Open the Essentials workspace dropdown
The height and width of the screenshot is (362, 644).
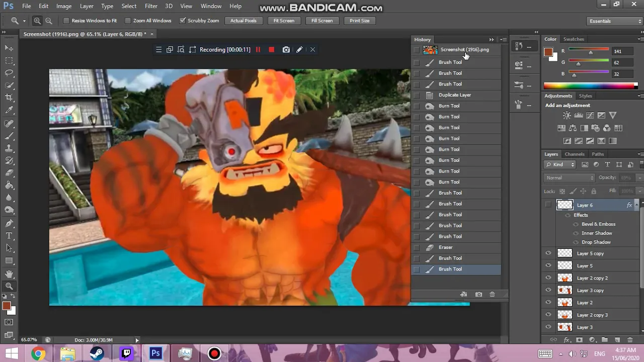tap(615, 21)
